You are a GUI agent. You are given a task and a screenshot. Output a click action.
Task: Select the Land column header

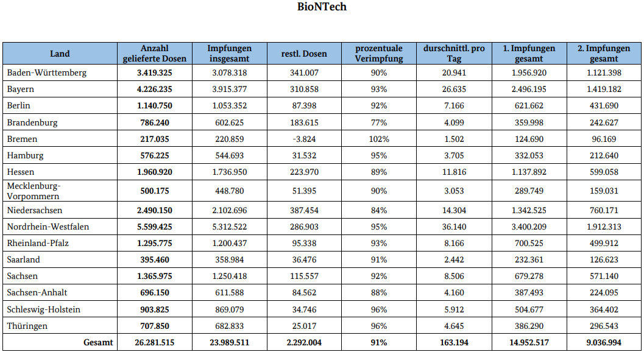pyautogui.click(x=60, y=54)
